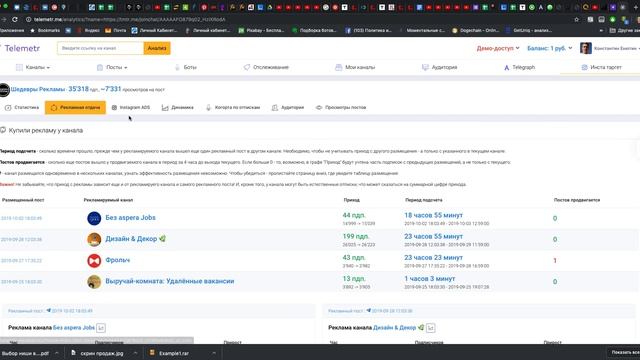Click the Без aspera Jobs avatar
640x360 pixels.
(94, 218)
